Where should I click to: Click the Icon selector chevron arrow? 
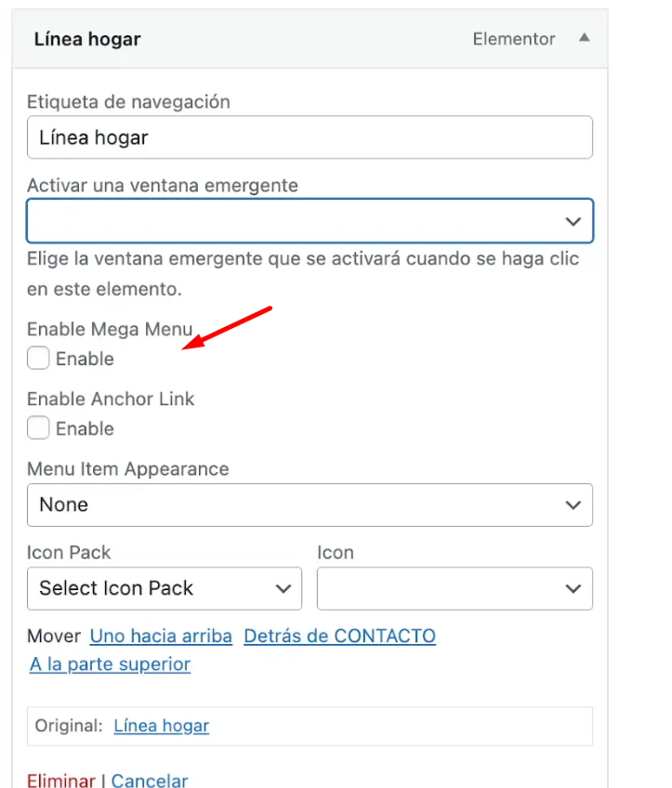[x=573, y=588]
